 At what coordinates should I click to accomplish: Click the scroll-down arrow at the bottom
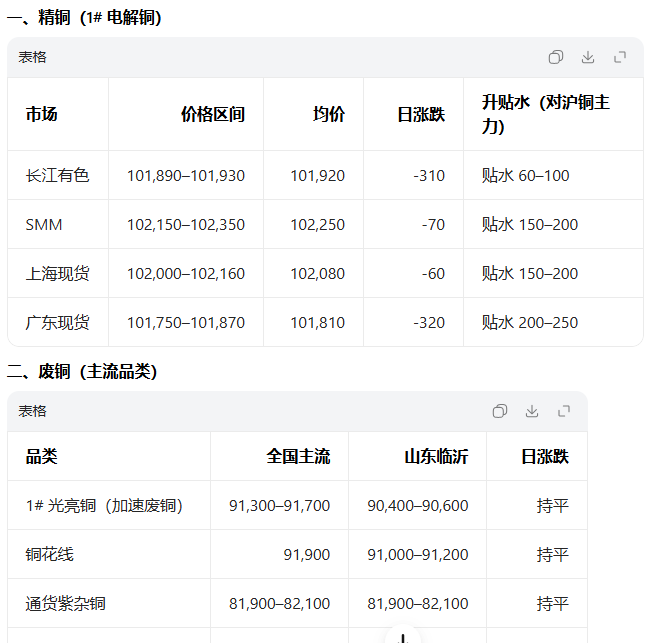[x=402, y=636]
